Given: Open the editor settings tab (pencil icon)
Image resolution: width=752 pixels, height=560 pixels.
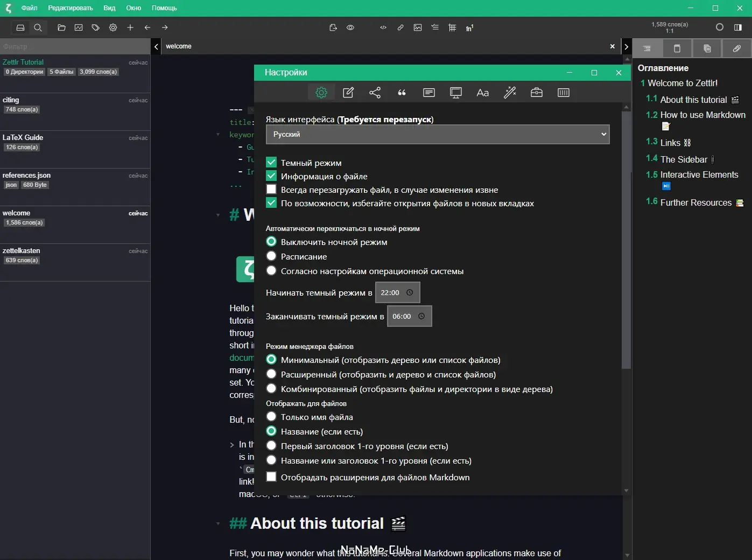Looking at the screenshot, I should tap(348, 93).
